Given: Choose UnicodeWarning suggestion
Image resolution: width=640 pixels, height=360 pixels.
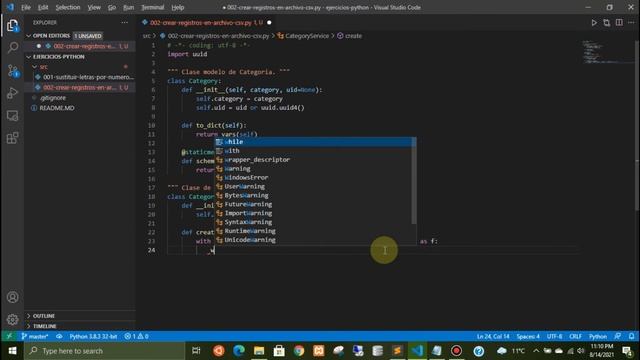Looking at the screenshot, I should (x=313, y=240).
